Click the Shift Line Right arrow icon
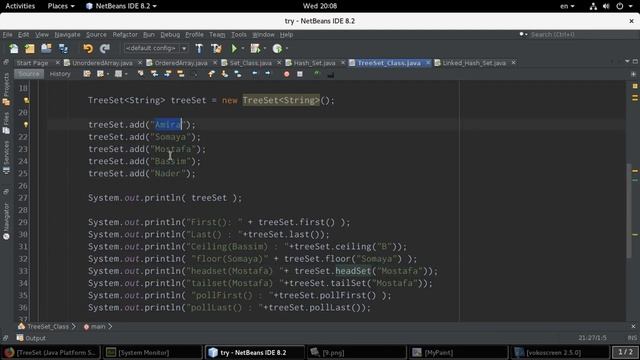 [268, 74]
